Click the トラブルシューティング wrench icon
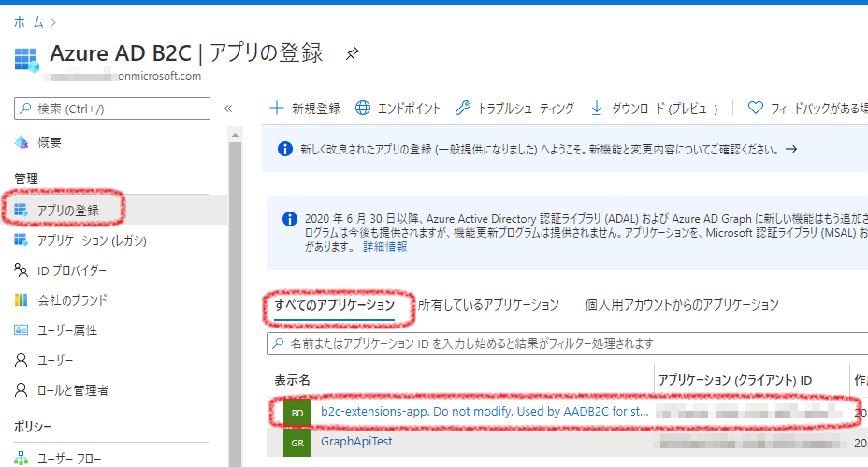Viewport: 868px width, 467px height. (463, 108)
